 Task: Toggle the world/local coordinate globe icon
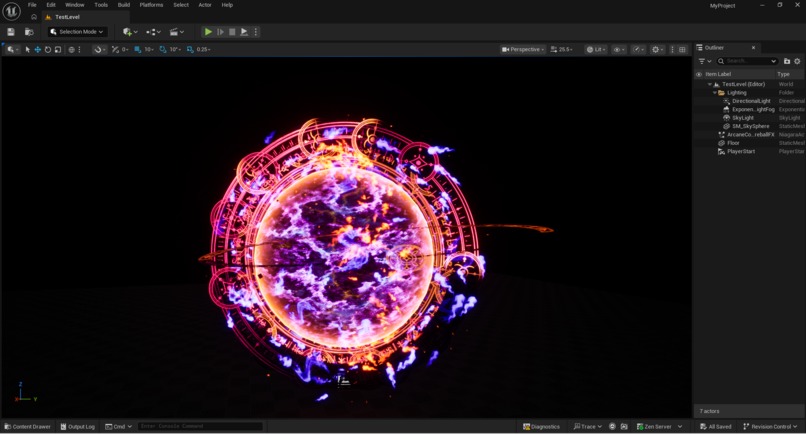click(71, 49)
